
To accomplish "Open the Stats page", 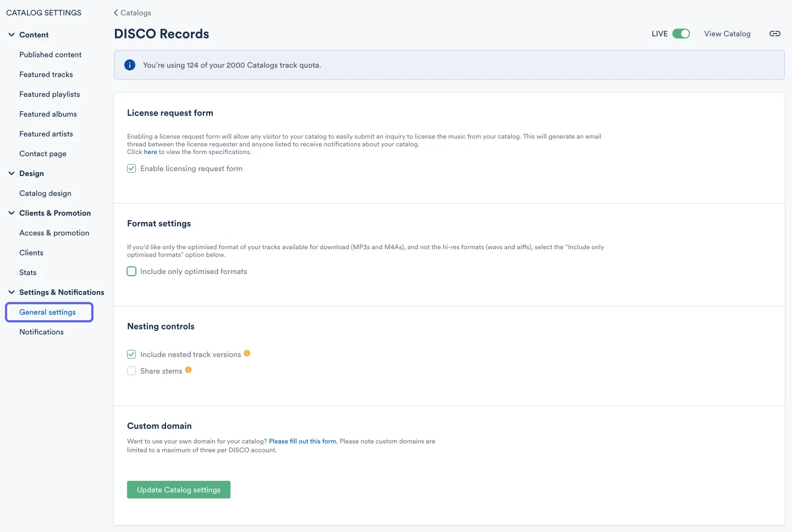I will click(x=28, y=272).
